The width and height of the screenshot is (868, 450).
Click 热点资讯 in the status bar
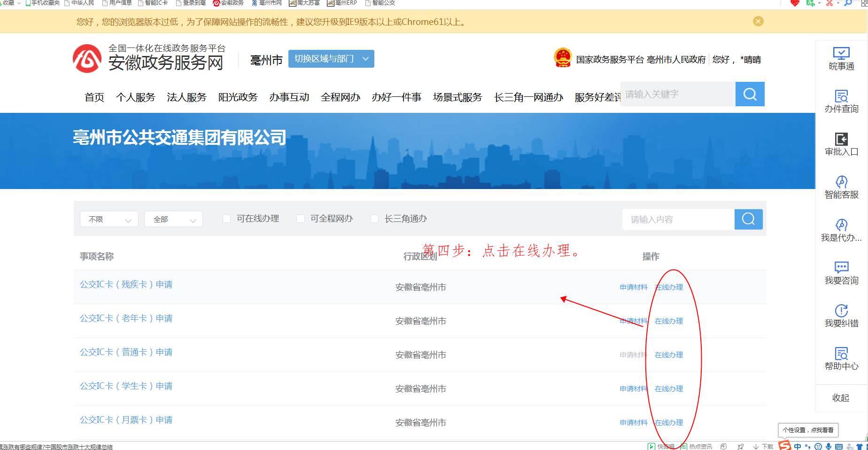[696, 446]
